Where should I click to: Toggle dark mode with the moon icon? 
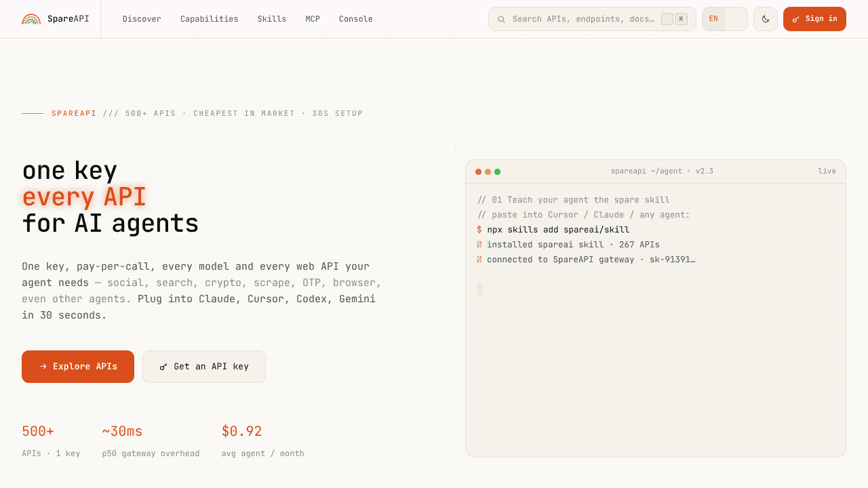tap(766, 19)
